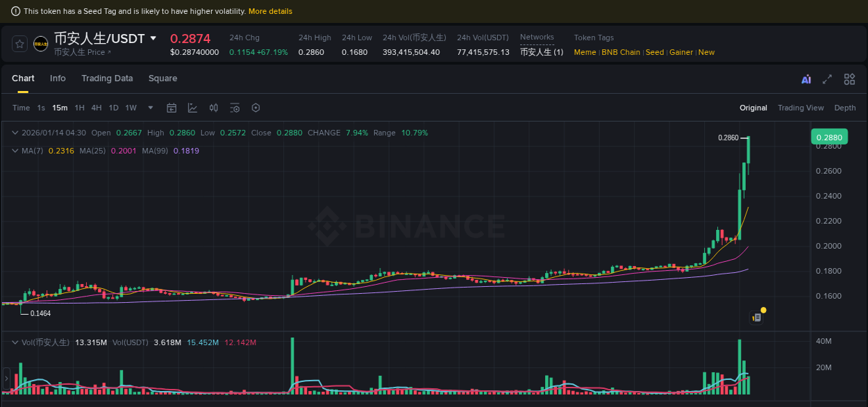Enter fullscreen chart mode
The image size is (868, 407).
tap(827, 79)
